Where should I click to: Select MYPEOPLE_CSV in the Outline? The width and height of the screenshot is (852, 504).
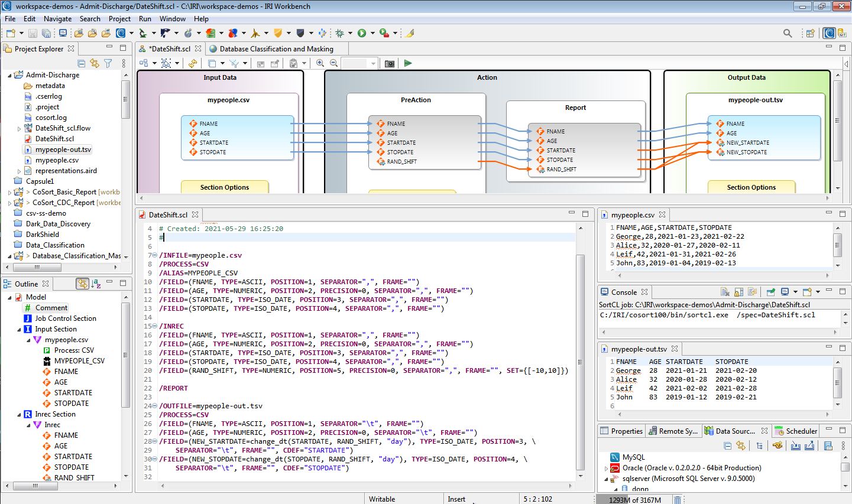[74, 361]
